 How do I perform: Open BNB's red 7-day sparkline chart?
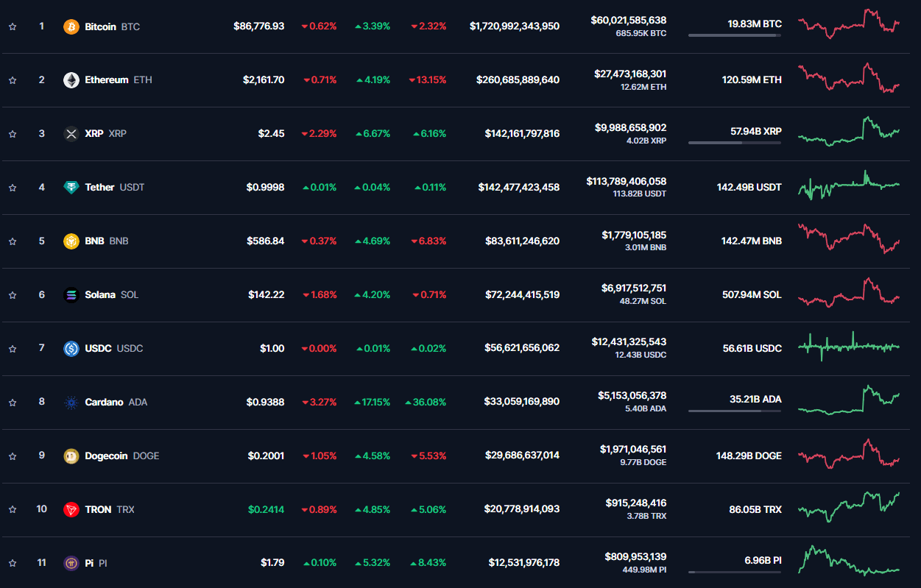coord(849,238)
